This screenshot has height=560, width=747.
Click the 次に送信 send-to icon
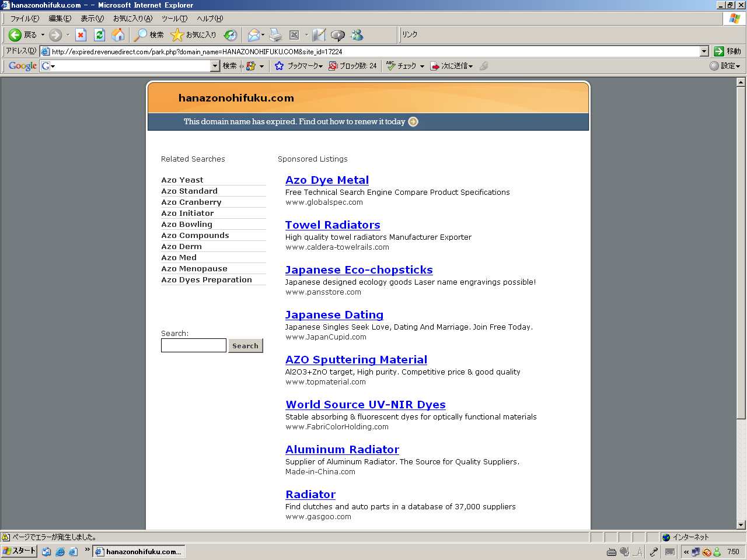435,66
